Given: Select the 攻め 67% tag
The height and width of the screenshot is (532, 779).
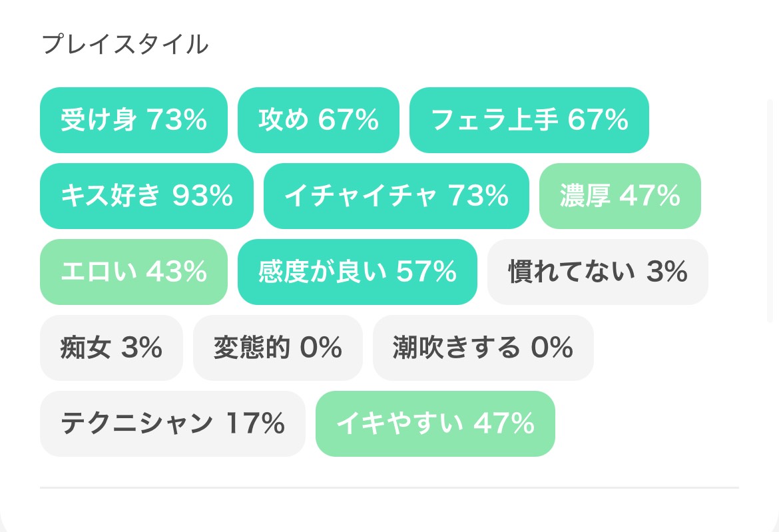Looking at the screenshot, I should pos(318,121).
